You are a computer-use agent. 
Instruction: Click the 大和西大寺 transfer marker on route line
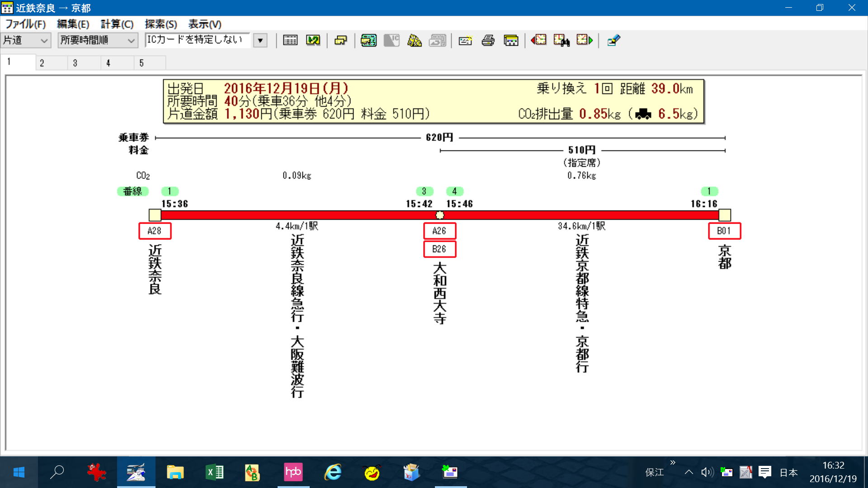(x=440, y=215)
